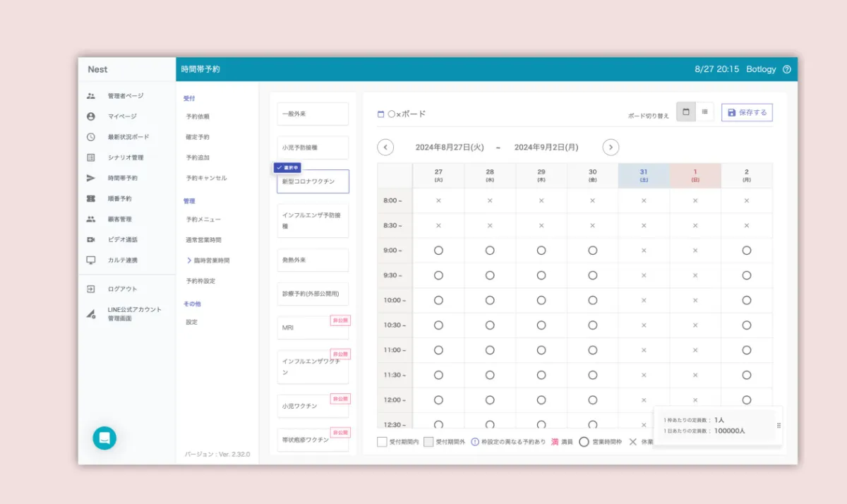Open 予約メニュー in the management menu

click(x=203, y=220)
